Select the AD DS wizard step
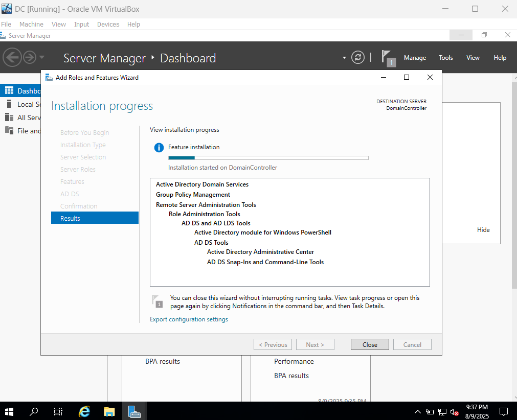Image resolution: width=517 pixels, height=420 pixels. point(70,194)
